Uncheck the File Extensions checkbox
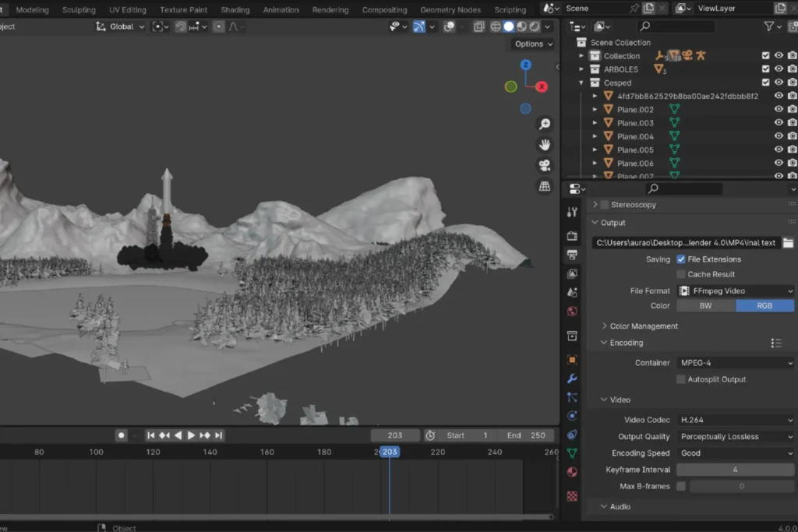Viewport: 798px width, 532px height. pyautogui.click(x=681, y=259)
